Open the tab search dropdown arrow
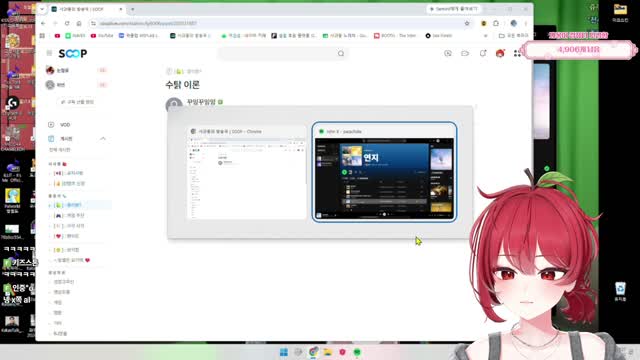This screenshot has width=640, height=360. pyautogui.click(x=42, y=9)
